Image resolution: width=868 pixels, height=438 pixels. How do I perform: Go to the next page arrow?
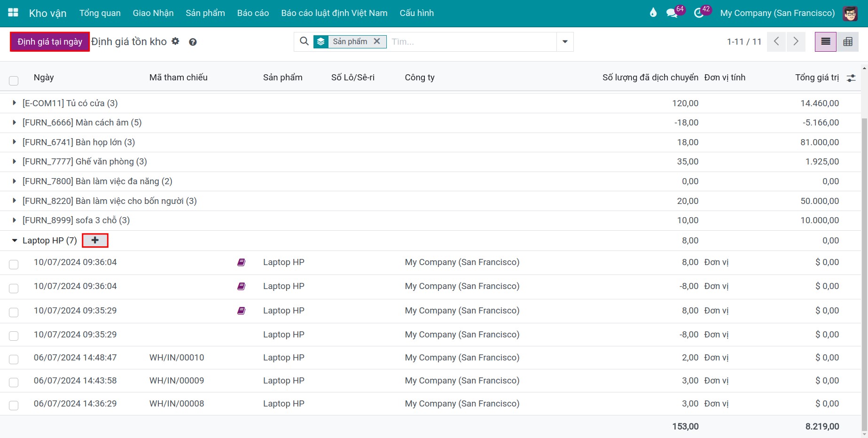tap(796, 41)
